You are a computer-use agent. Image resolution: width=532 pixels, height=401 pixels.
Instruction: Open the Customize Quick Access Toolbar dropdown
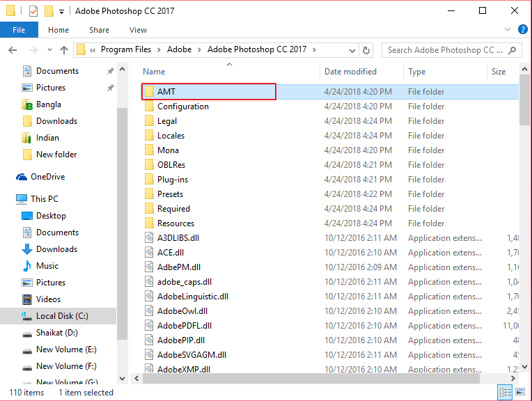tap(61, 12)
